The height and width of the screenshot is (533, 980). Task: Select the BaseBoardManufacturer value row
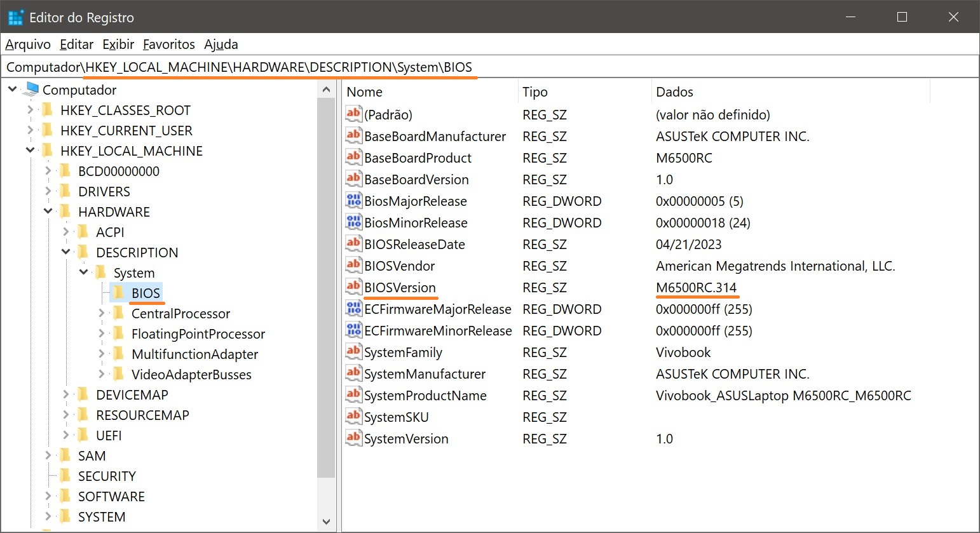click(x=435, y=136)
